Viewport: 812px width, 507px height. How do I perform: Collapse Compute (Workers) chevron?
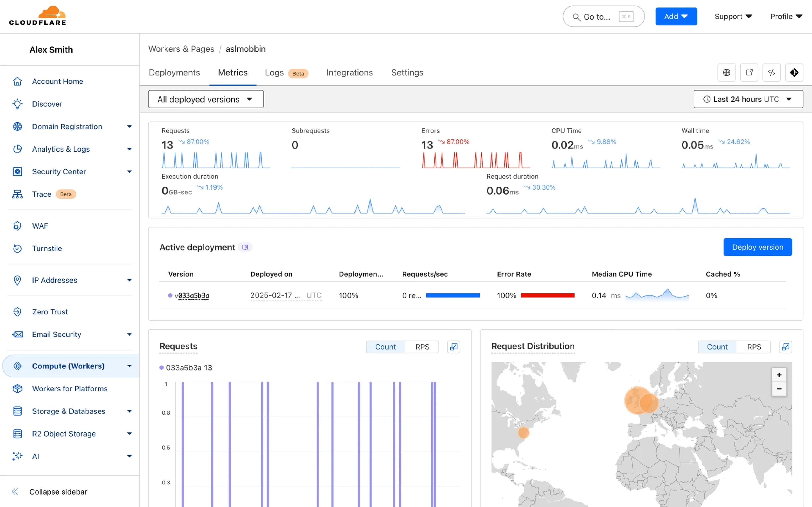[x=129, y=366]
